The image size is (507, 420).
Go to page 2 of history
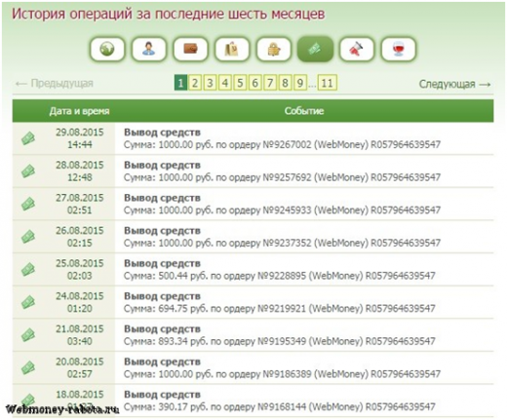click(x=195, y=83)
